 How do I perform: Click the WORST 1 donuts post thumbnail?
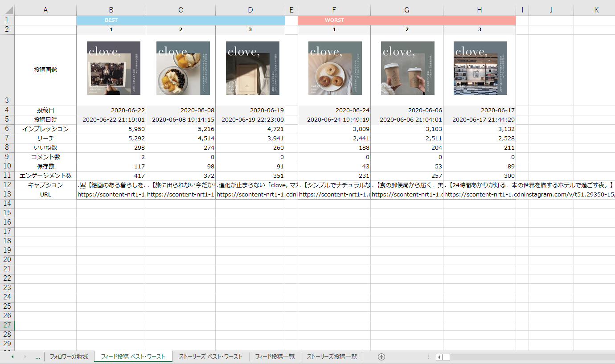[335, 68]
